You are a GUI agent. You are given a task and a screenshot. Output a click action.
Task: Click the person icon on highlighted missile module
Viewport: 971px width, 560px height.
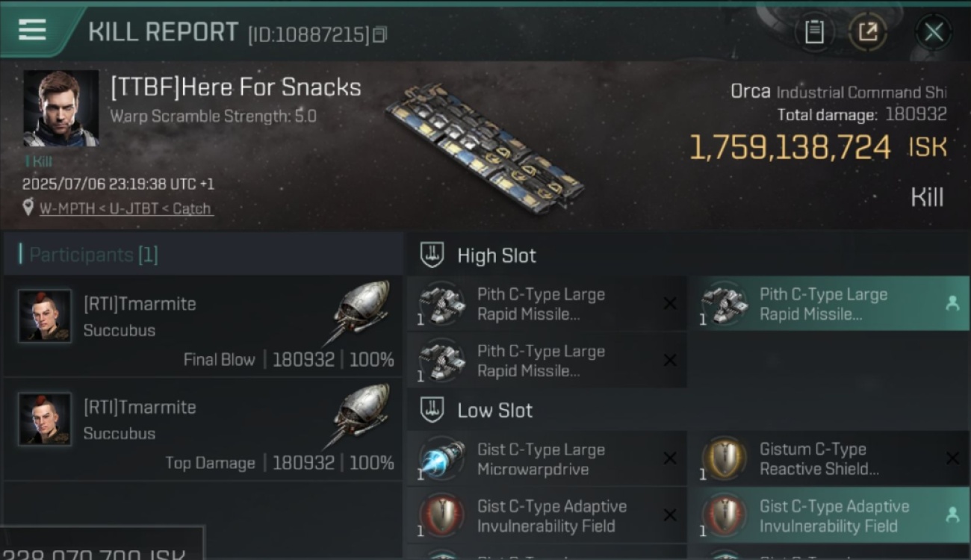click(952, 303)
